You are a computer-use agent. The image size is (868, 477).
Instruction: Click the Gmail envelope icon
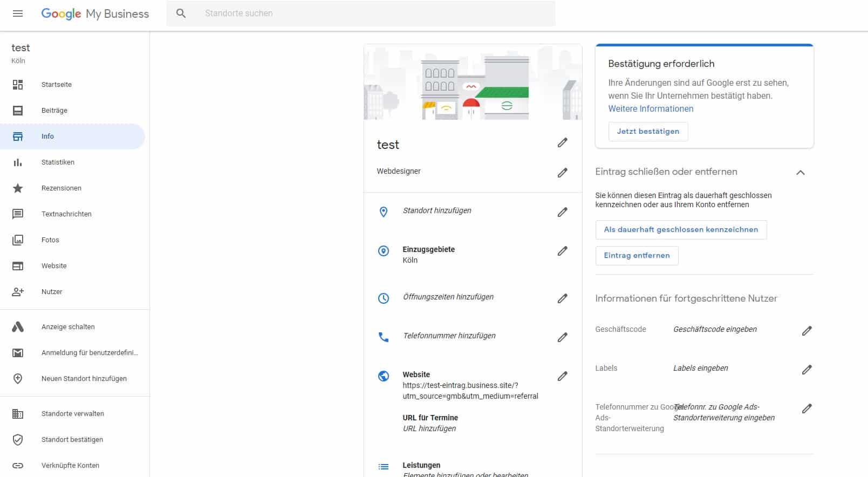(18, 353)
